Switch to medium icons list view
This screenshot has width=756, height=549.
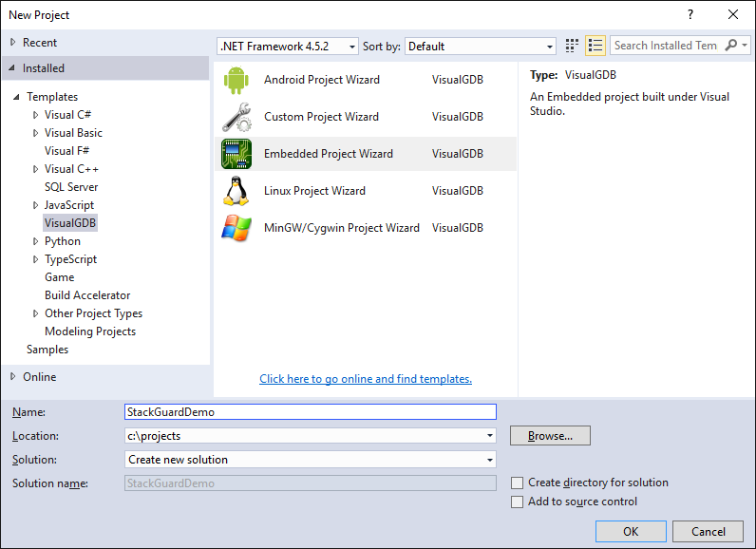(x=595, y=46)
